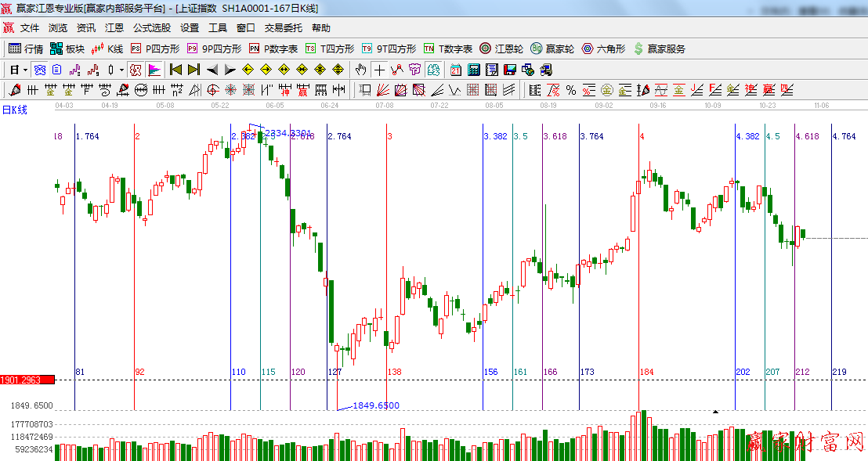
Task: Click the 184 time cycle marker label
Action: point(646,372)
